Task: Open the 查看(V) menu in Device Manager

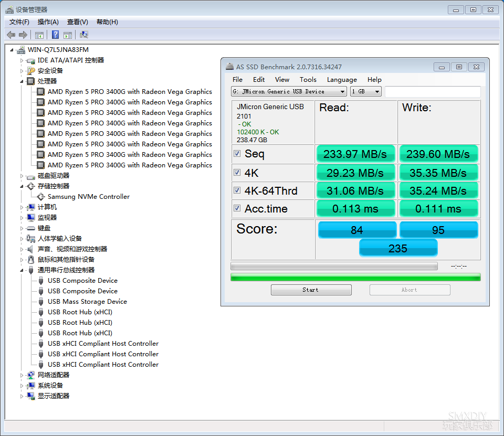Action: tap(78, 22)
